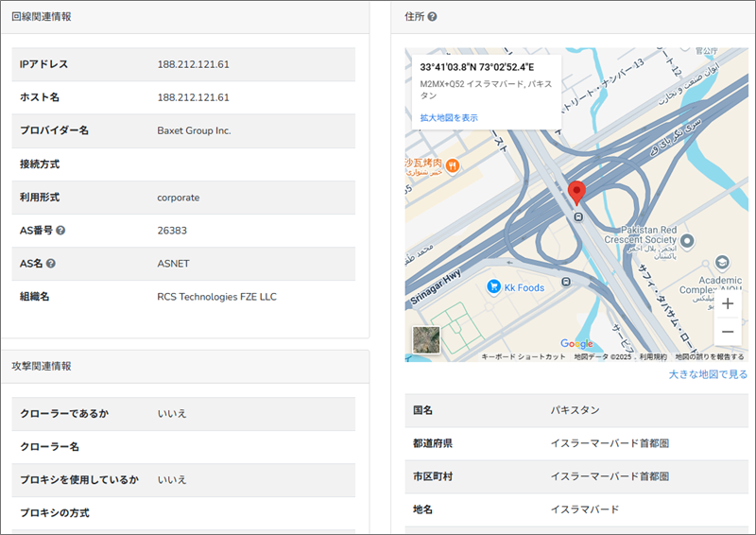Click the country value パキスタン
Image resolution: width=756 pixels, height=535 pixels.
tap(576, 410)
